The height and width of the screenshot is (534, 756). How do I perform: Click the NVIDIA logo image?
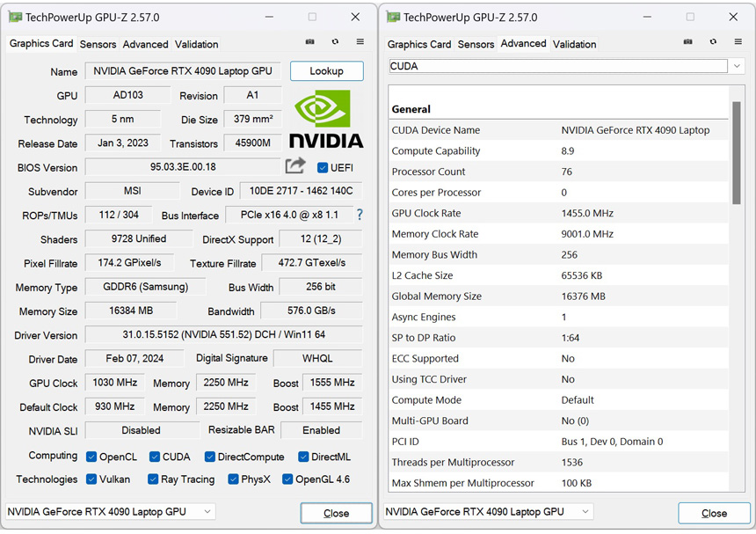point(326,119)
